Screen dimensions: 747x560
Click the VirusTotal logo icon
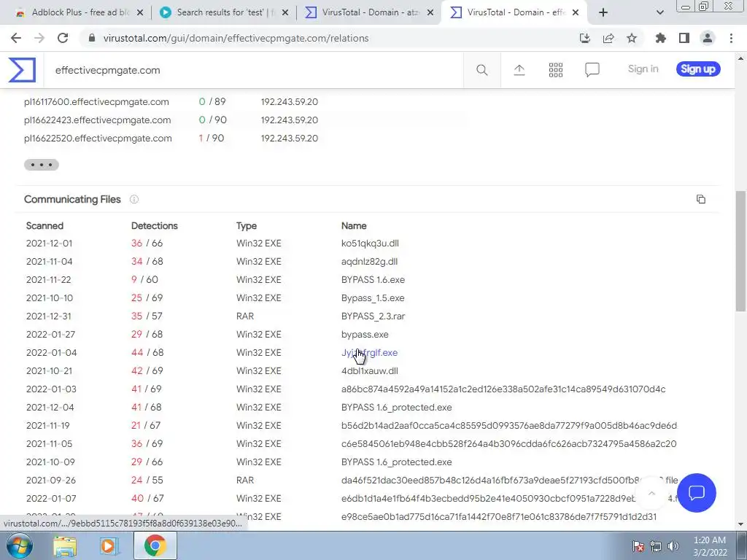tap(22, 70)
